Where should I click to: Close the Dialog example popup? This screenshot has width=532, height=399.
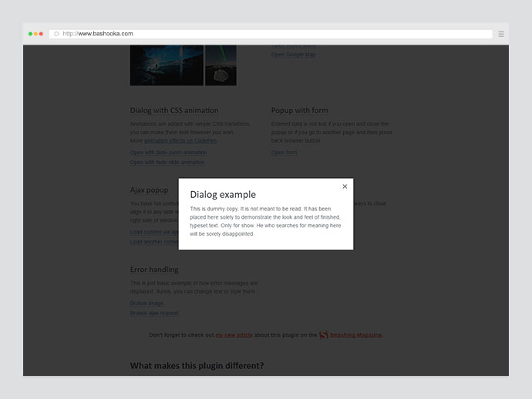(x=345, y=186)
